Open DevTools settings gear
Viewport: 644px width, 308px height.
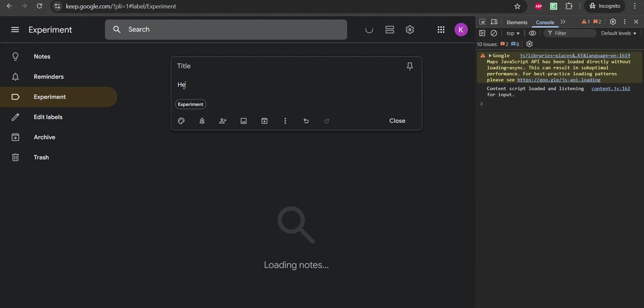coord(613,22)
